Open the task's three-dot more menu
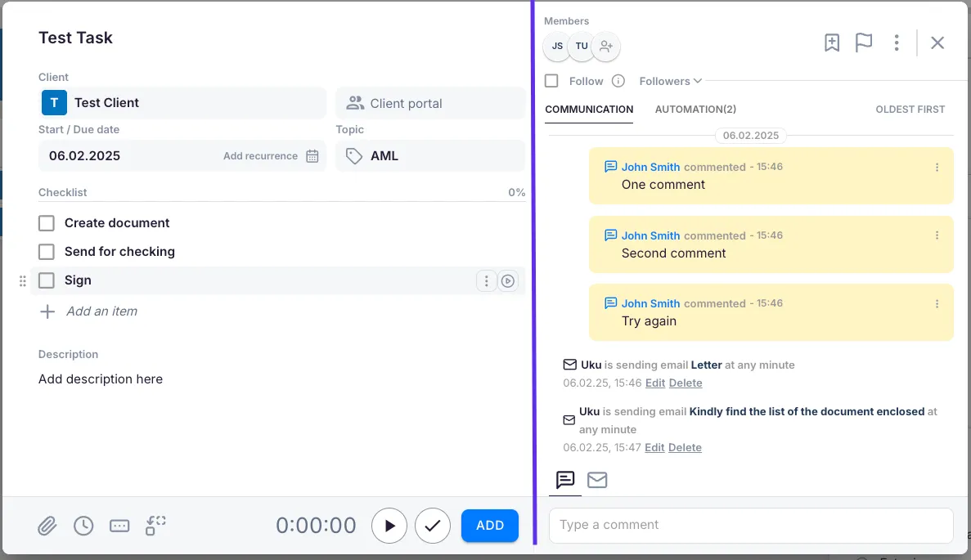The width and height of the screenshot is (971, 560). click(897, 43)
